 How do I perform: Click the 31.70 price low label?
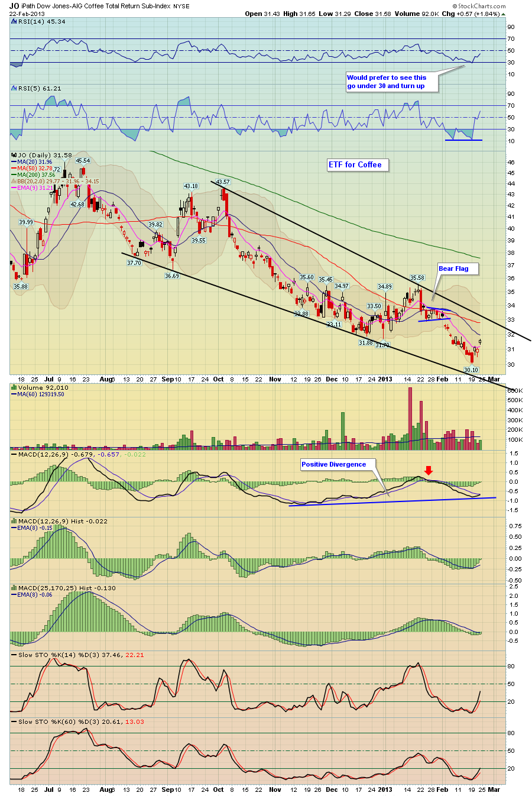[382, 345]
